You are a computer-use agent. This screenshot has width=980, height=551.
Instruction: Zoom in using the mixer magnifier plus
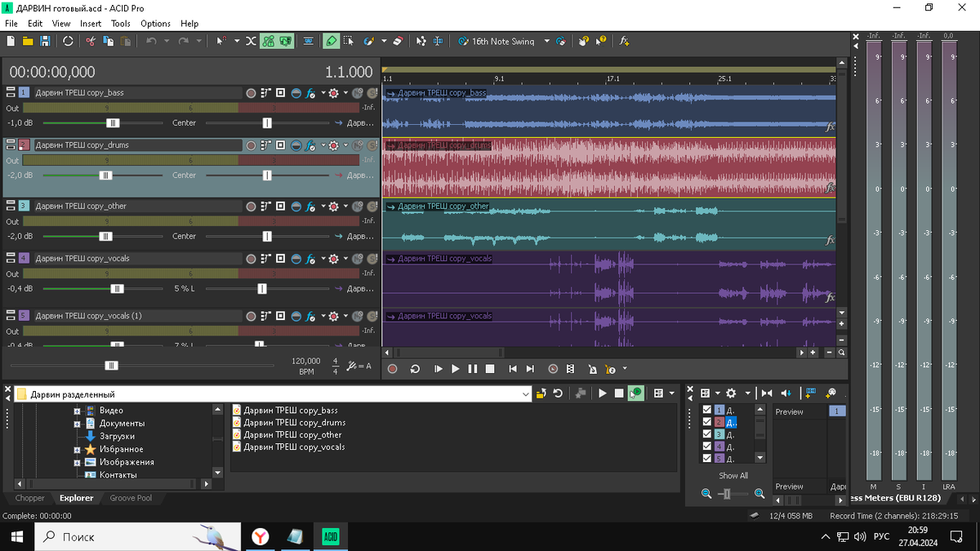(759, 494)
